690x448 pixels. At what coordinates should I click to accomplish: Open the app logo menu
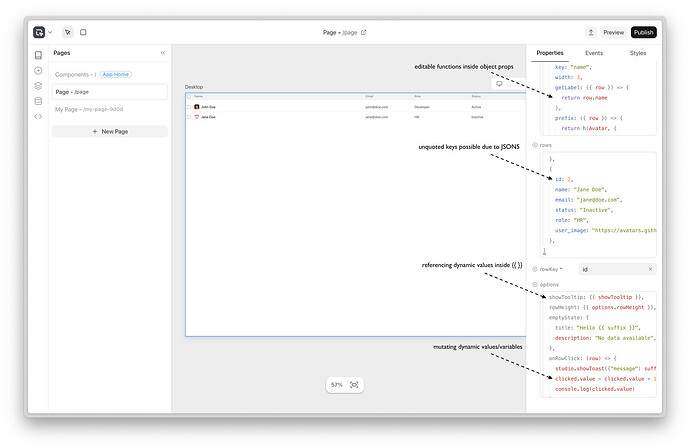[38, 32]
